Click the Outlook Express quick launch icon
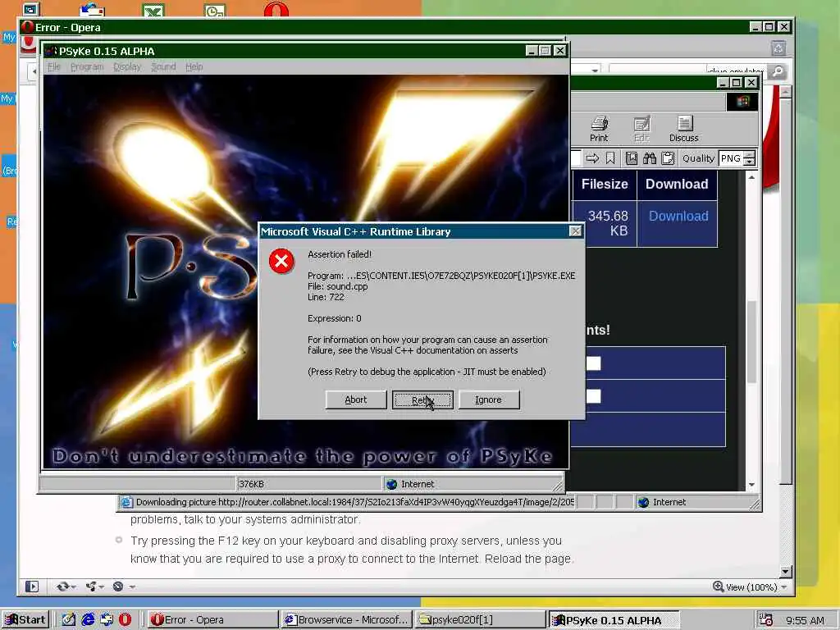840x630 pixels. pyautogui.click(x=107, y=620)
